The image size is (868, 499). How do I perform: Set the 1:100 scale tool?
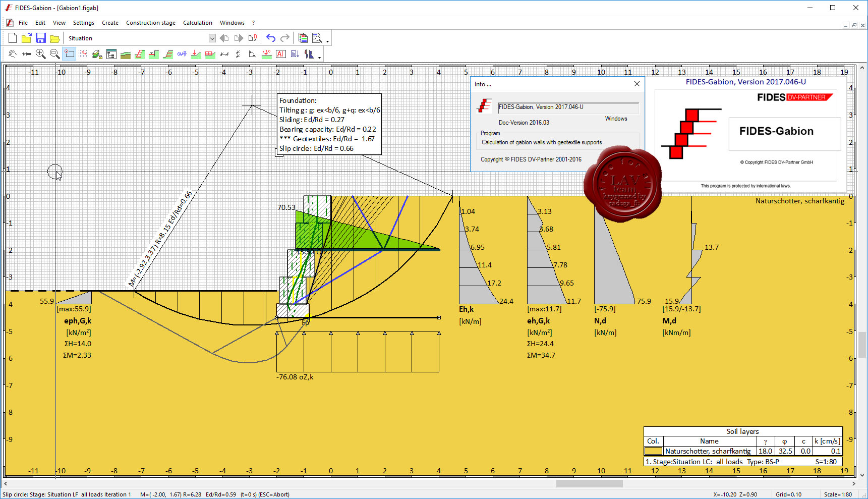click(27, 54)
